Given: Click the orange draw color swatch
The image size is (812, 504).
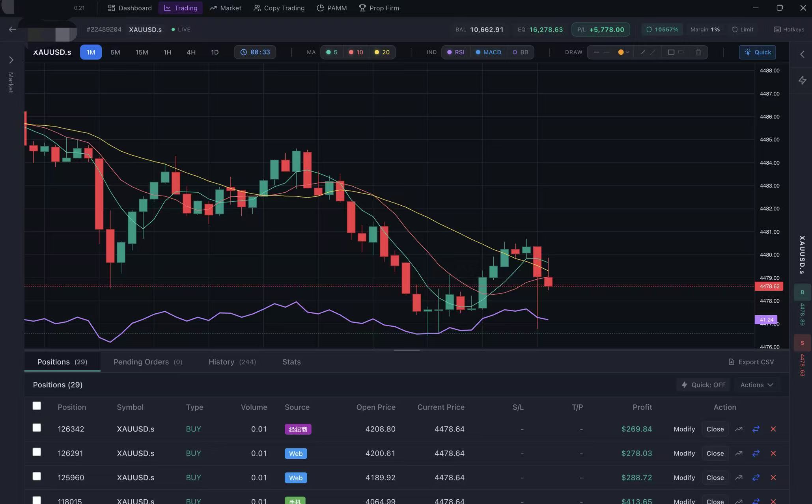Looking at the screenshot, I should pyautogui.click(x=620, y=52).
